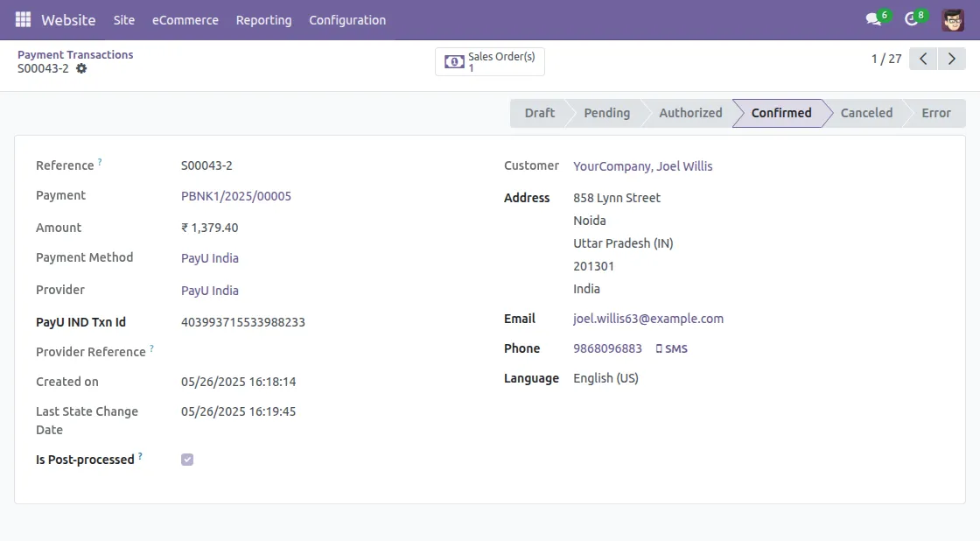Viewport: 980px width, 541px height.
Task: Open the conversations messages panel
Action: (x=871, y=19)
